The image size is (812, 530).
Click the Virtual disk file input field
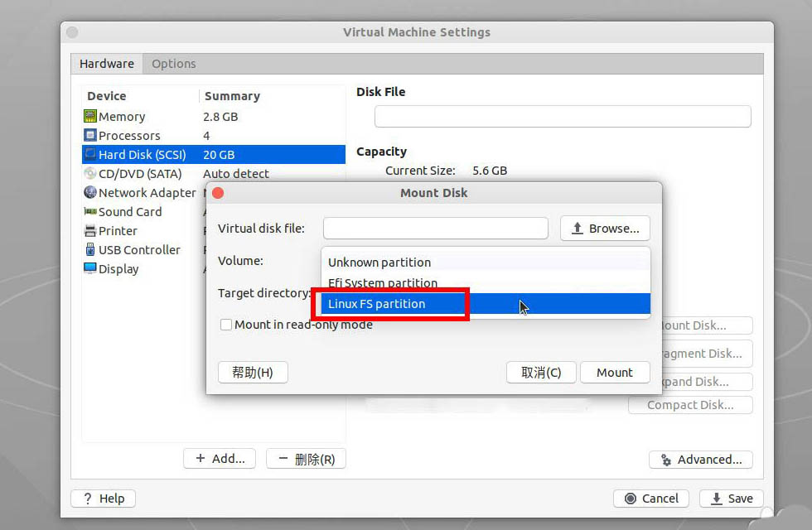435,228
